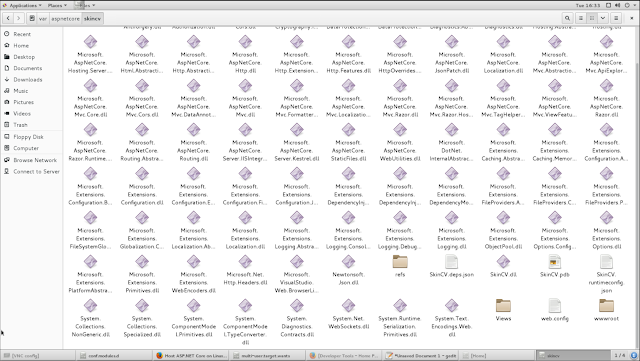Select Microsoft.AspNetCore.Server.Kestrel.dll icon

pos(297,130)
